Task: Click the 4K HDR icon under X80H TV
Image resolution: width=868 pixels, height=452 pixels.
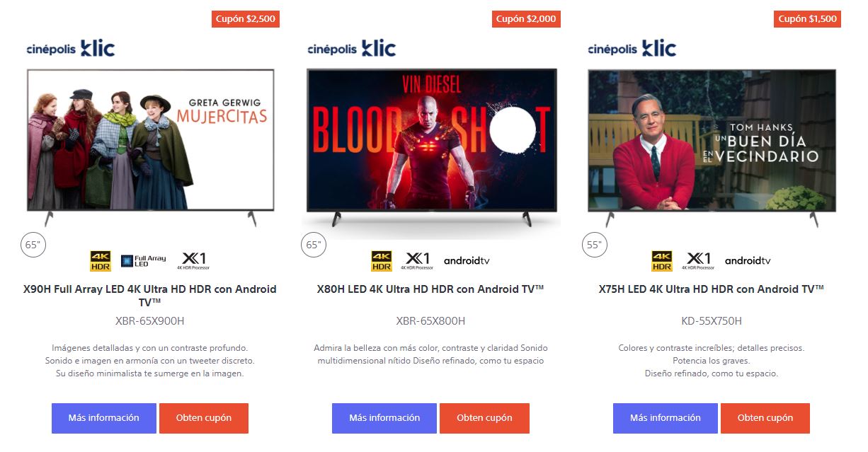Action: pos(382,261)
